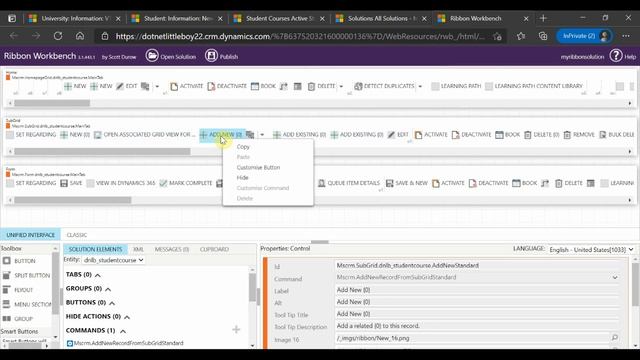Viewport: 640px width, 360px height.
Task: Select Set Regarding in SubGrid ribbon
Action: click(x=31, y=135)
